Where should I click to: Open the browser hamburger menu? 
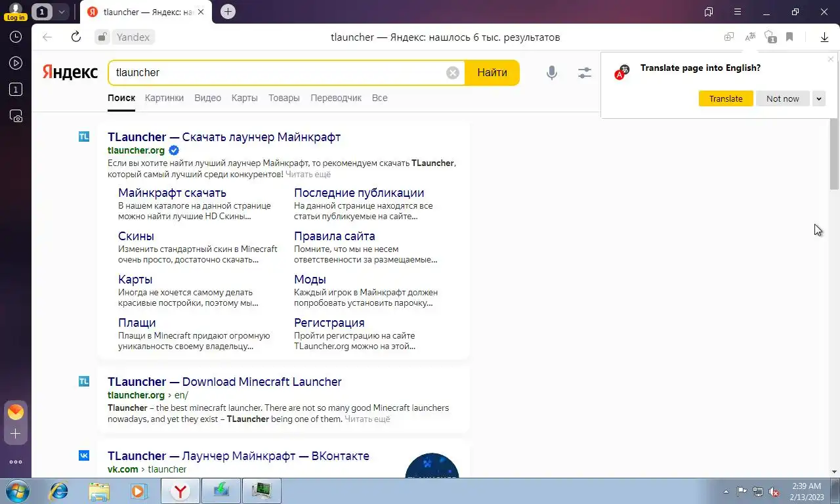pyautogui.click(x=738, y=12)
